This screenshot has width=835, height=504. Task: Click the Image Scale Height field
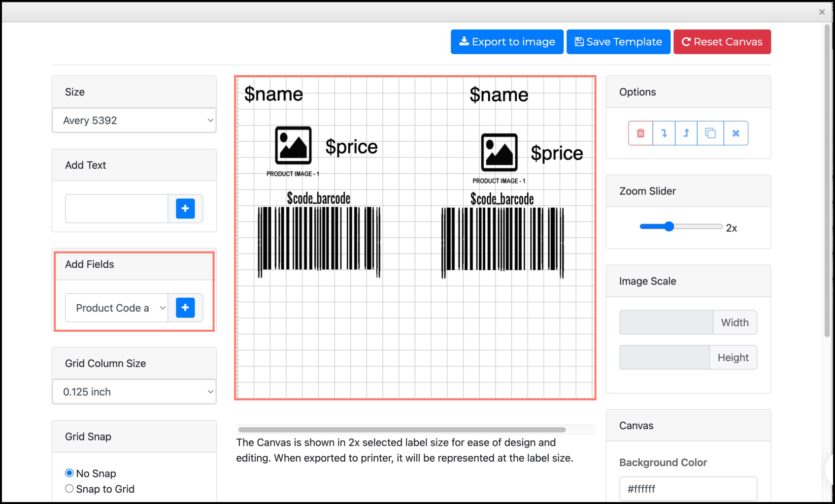point(665,357)
